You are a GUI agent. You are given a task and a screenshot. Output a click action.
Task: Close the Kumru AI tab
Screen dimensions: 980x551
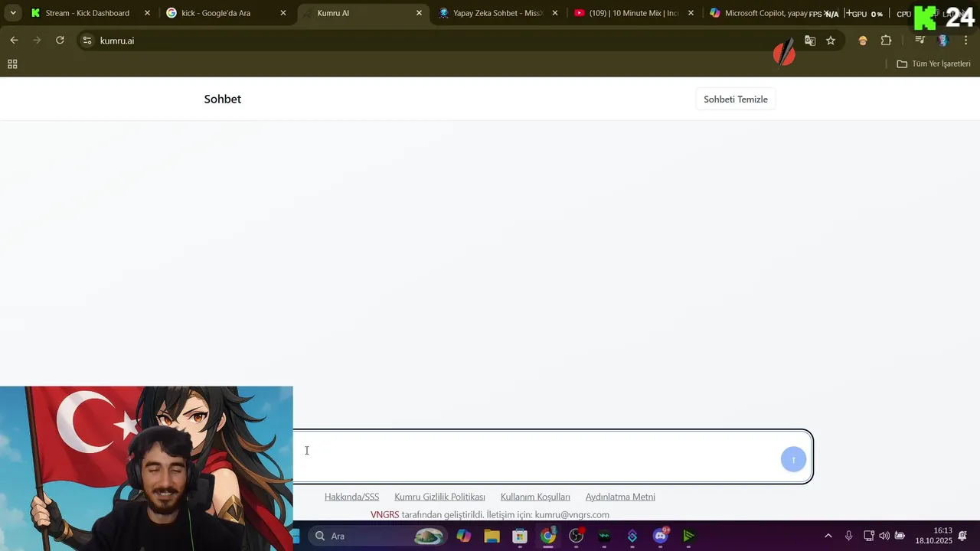(x=419, y=13)
